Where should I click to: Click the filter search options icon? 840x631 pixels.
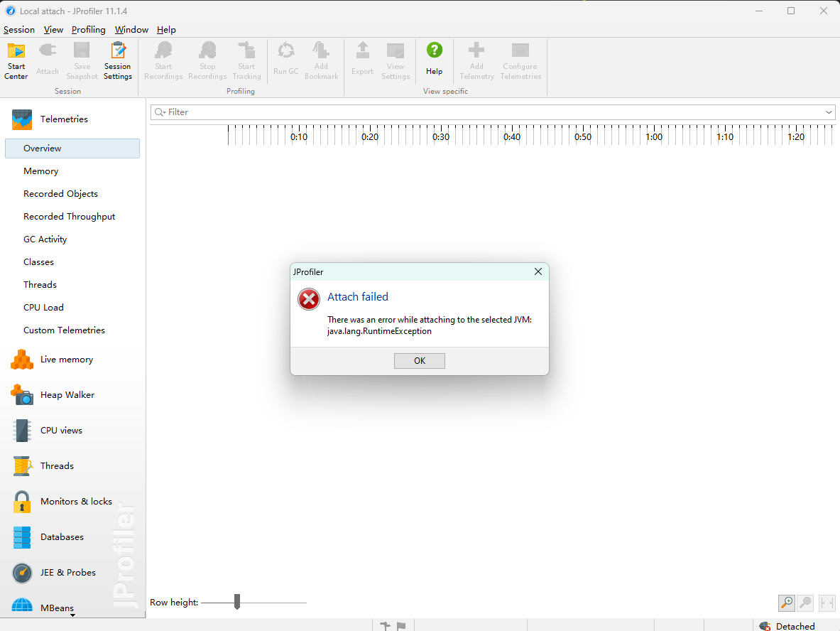tap(160, 112)
